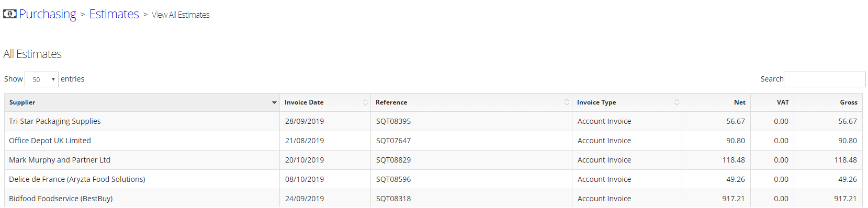This screenshot has height=208, width=868.
Task: Select the Delice de France supplier row
Action: point(433,179)
